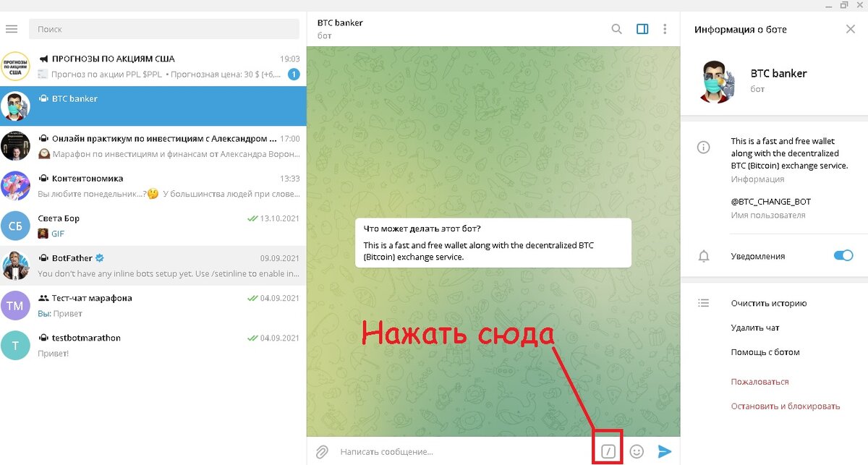868x465 pixels.
Task: Close the Информация о боте panel
Action: (851, 29)
